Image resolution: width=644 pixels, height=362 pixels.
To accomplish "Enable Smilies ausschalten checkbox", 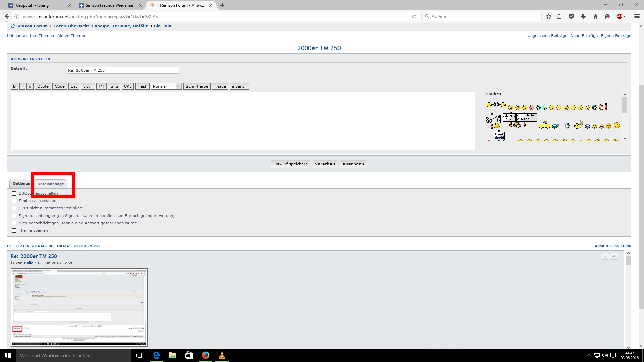I will point(14,201).
